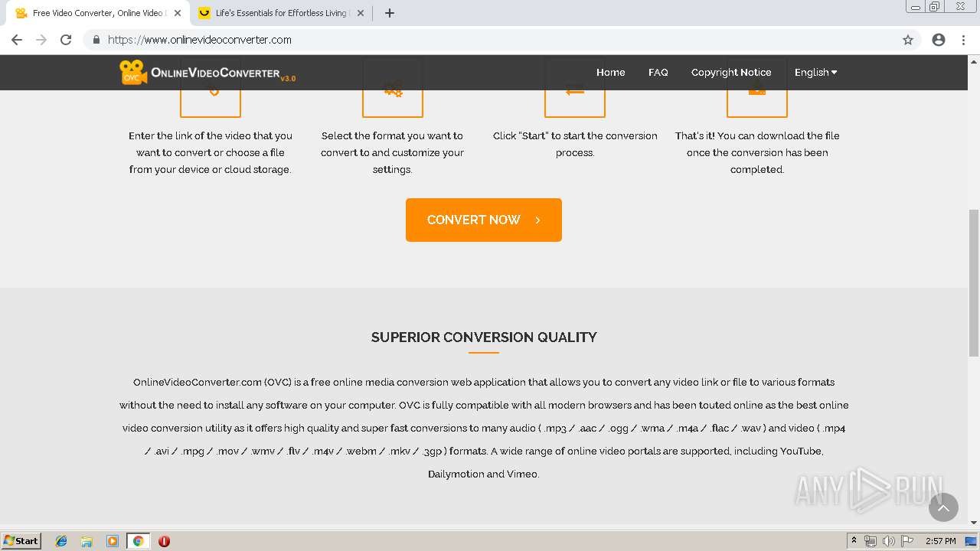Switch to Life's Essentials for Effortless Living tab
The width and height of the screenshot is (980, 551).
[x=280, y=13]
